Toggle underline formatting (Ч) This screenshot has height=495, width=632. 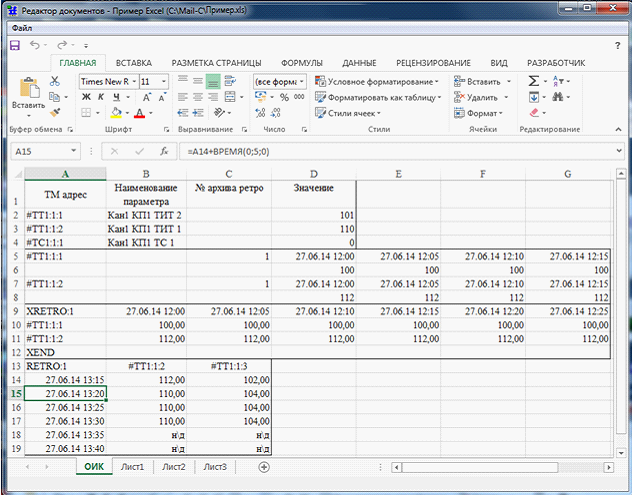click(x=116, y=97)
